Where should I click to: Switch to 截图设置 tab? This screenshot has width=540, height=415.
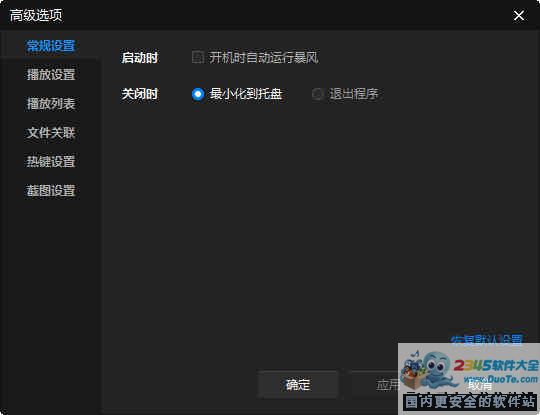(51, 190)
